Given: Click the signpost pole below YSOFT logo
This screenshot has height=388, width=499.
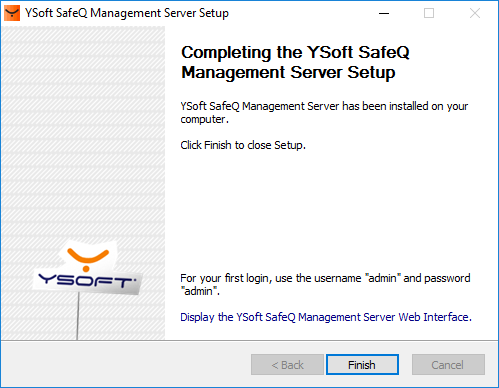Looking at the screenshot, I should [x=78, y=317].
